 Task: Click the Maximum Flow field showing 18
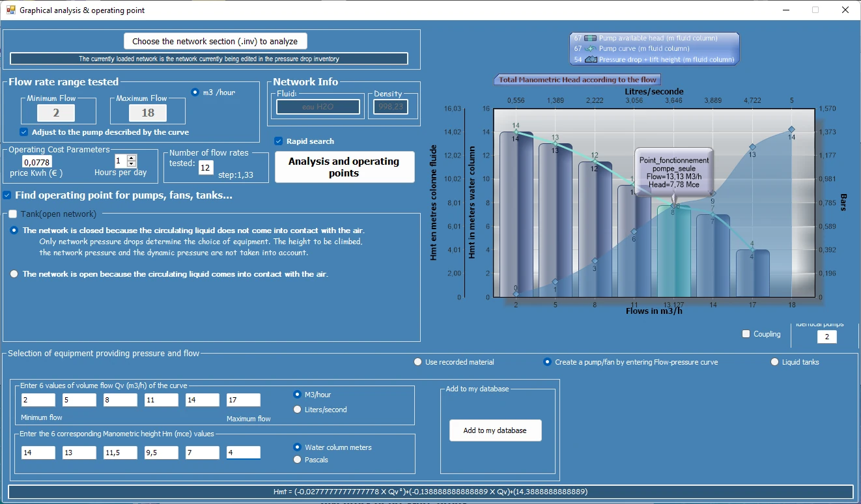[x=148, y=113]
